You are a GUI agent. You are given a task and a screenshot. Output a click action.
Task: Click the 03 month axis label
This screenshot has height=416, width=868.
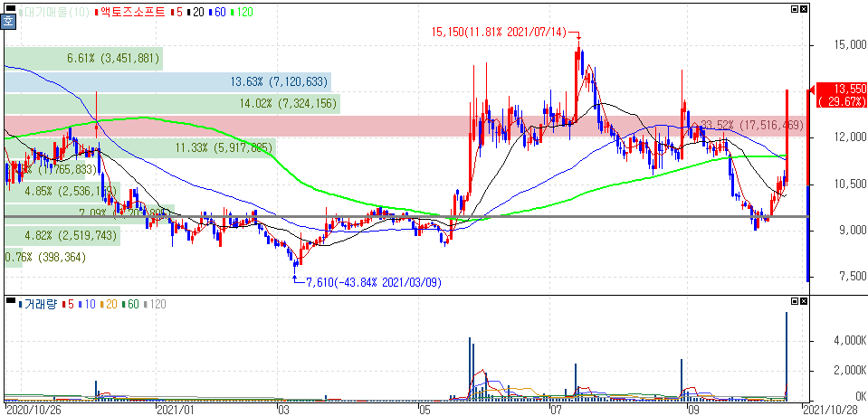(x=283, y=410)
